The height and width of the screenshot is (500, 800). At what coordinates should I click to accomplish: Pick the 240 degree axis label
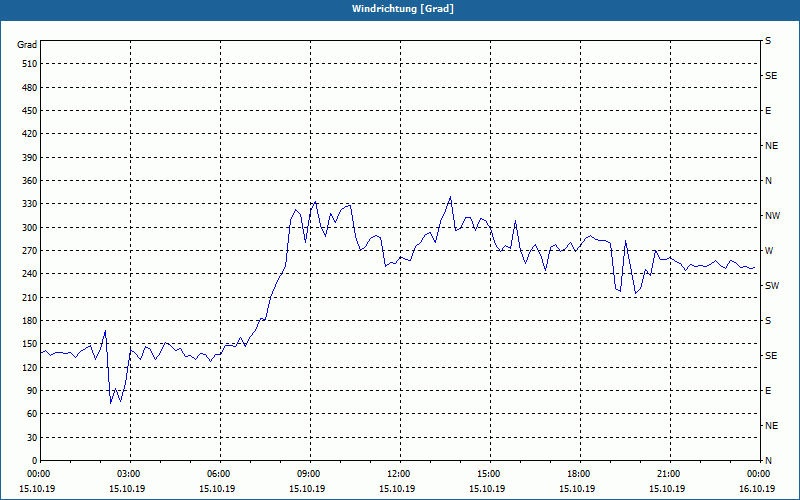29,274
